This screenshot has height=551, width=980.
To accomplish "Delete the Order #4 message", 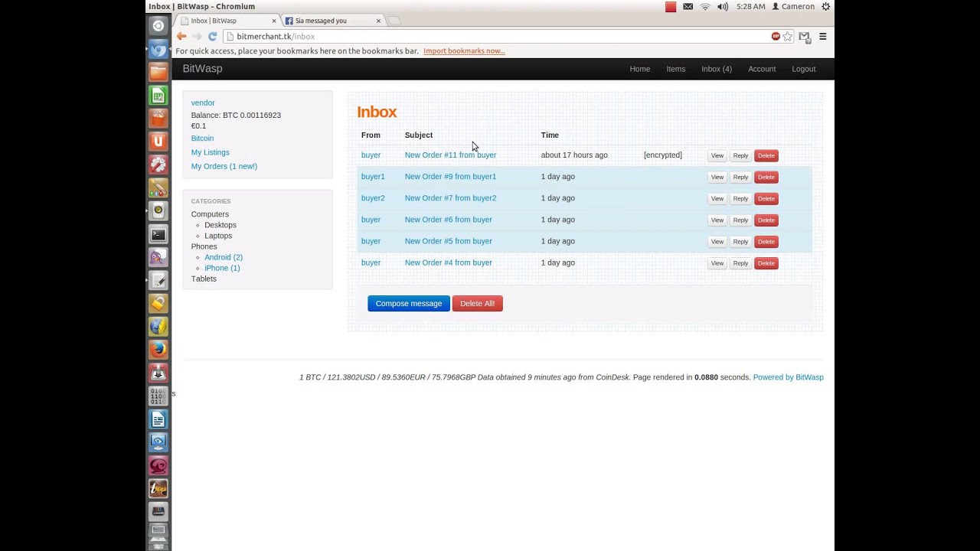I will [x=766, y=263].
